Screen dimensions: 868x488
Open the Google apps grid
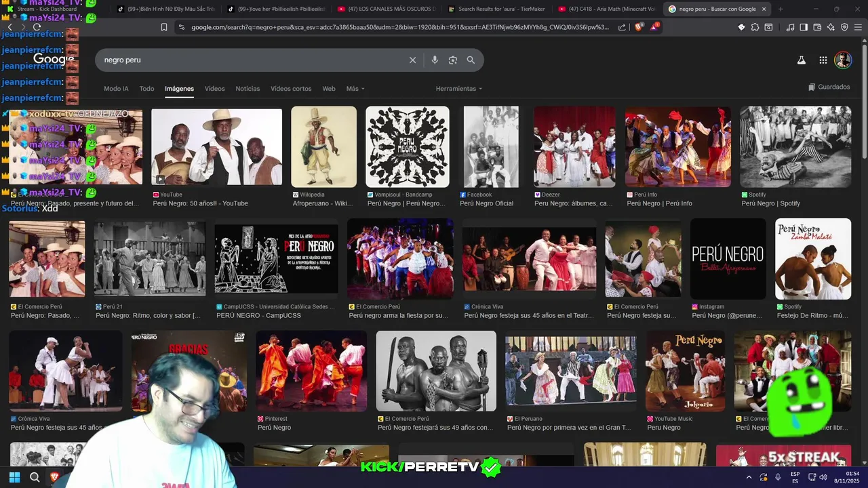pos(823,60)
